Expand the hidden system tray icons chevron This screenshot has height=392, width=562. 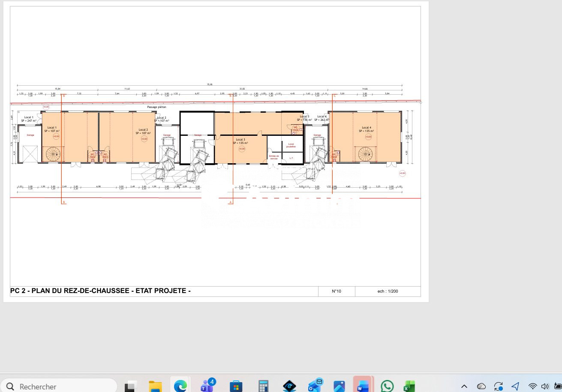coord(464,386)
